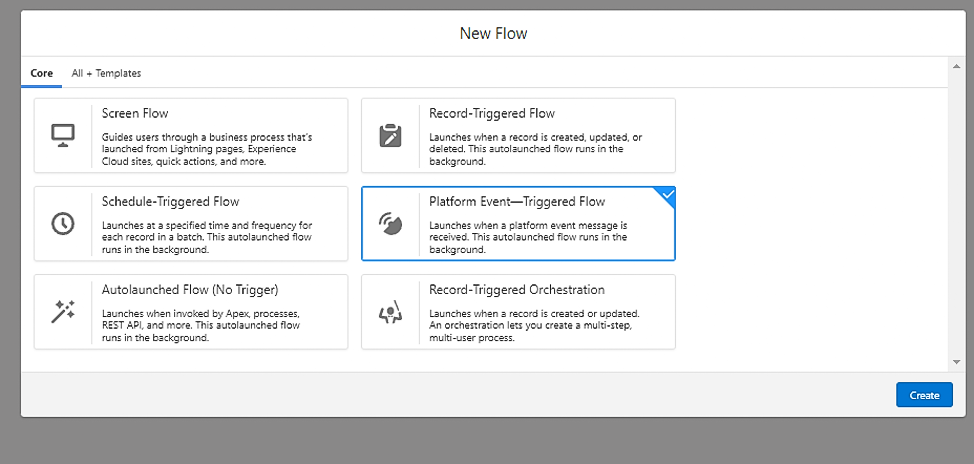Click the Platform Event satellite dish icon
974x464 pixels.
coord(390,223)
